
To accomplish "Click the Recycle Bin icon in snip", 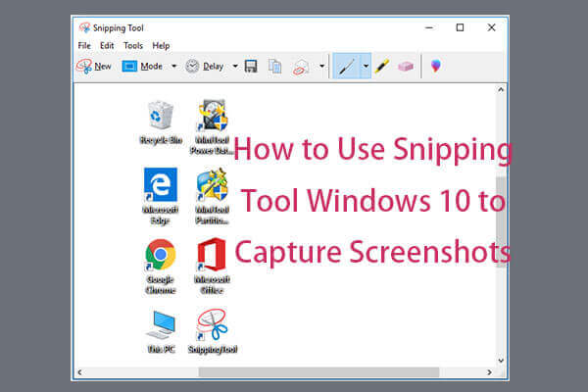I will pos(161,115).
